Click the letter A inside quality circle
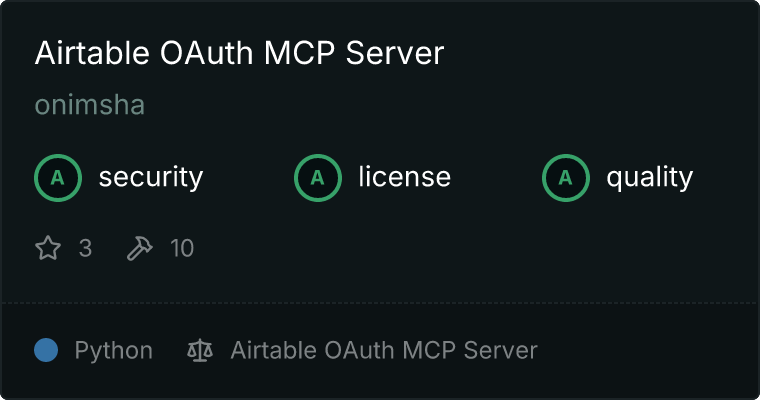 [566, 178]
